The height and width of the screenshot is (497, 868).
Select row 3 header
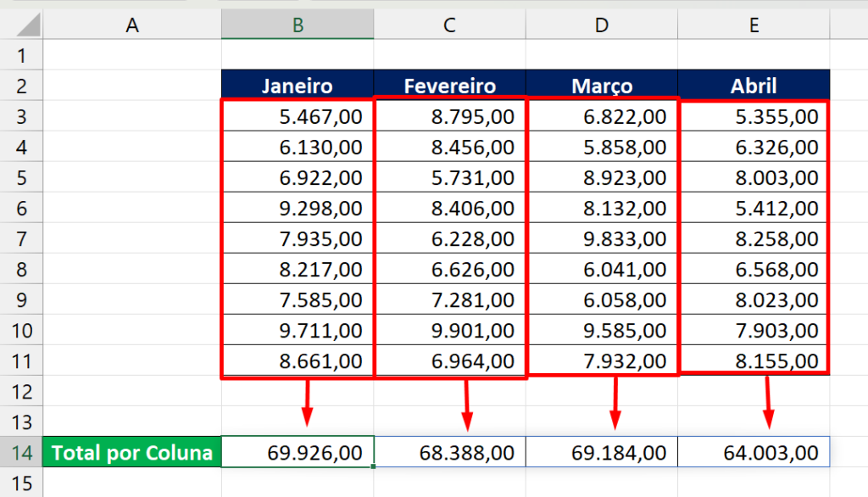coord(22,116)
